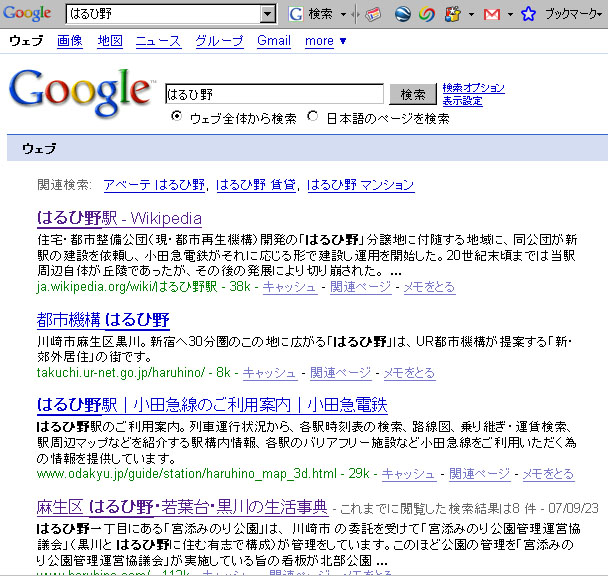This screenshot has height=576, width=608.
Task: Expand the Gmail icon dropdown arrow
Action: pos(510,14)
